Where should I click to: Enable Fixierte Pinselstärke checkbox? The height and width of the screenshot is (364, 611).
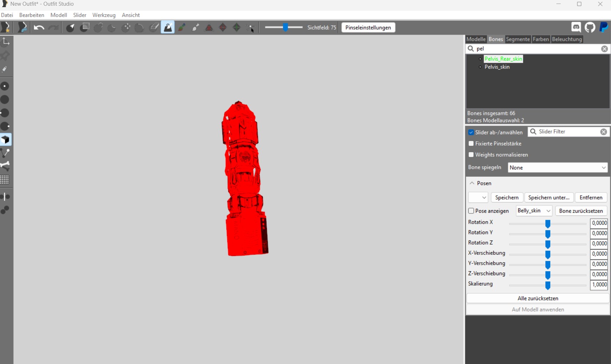(x=471, y=143)
